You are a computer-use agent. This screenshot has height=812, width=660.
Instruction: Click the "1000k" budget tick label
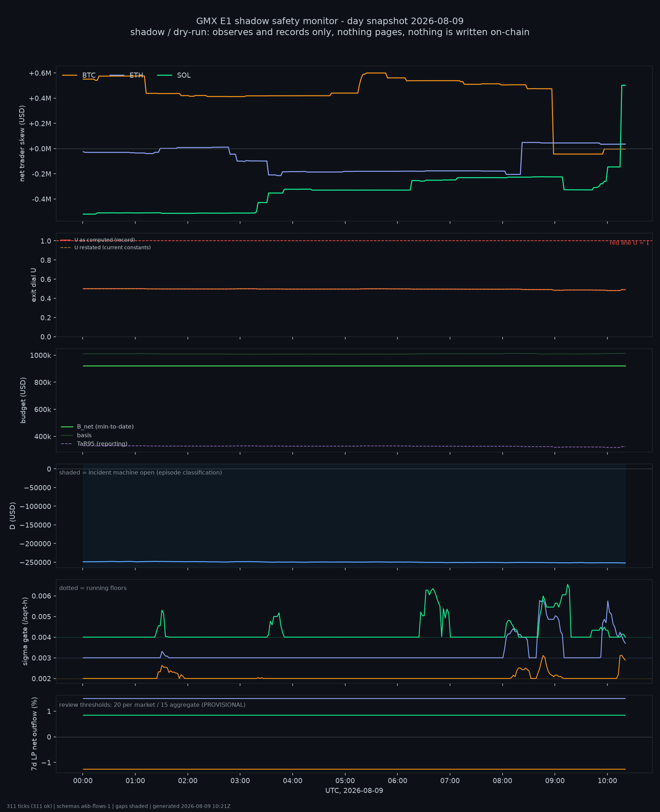pyautogui.click(x=41, y=356)
